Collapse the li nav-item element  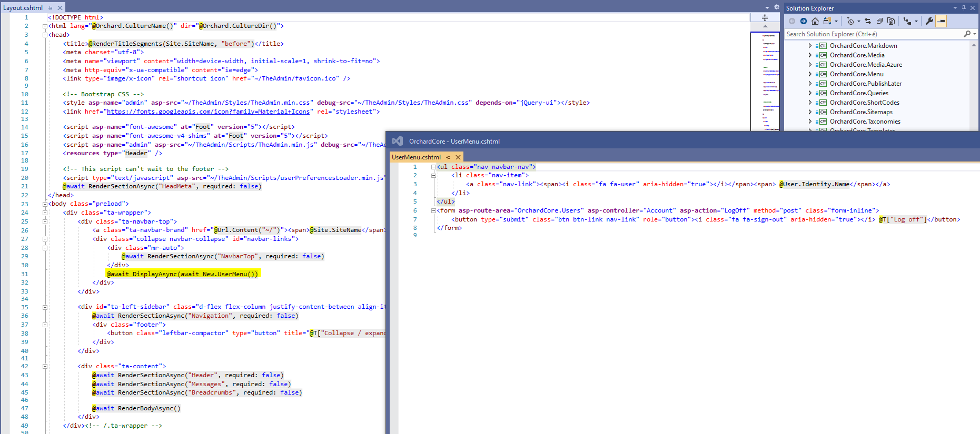(433, 175)
